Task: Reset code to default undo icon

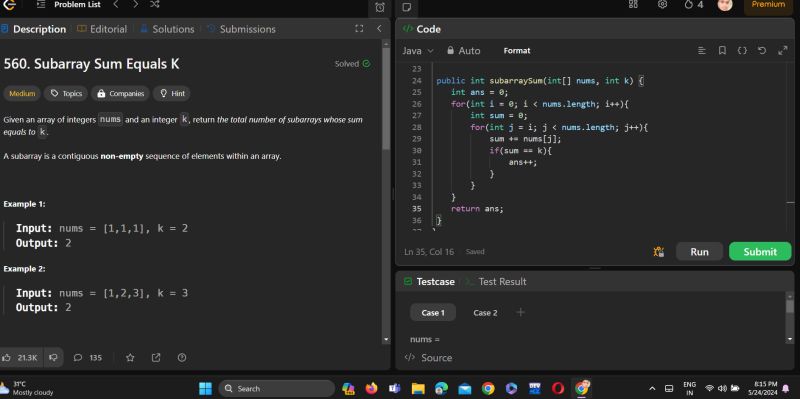Action: point(762,51)
